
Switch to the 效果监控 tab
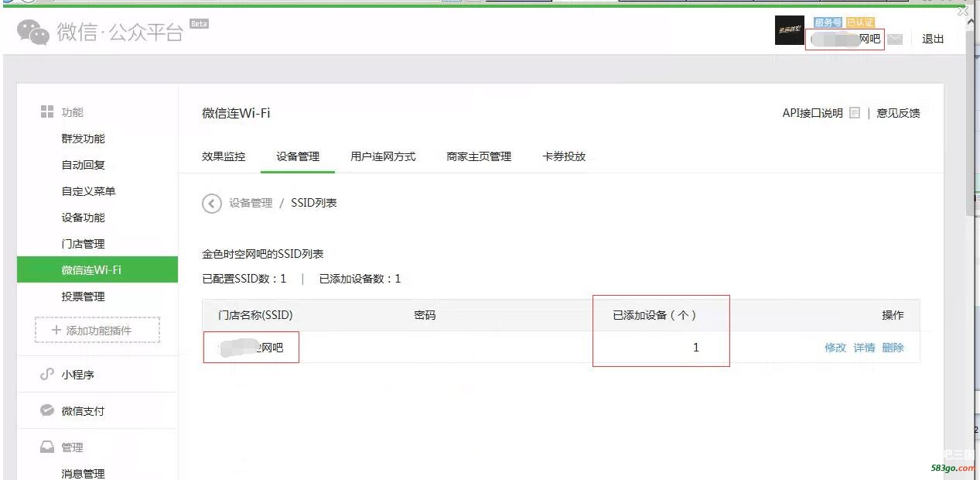tap(224, 156)
